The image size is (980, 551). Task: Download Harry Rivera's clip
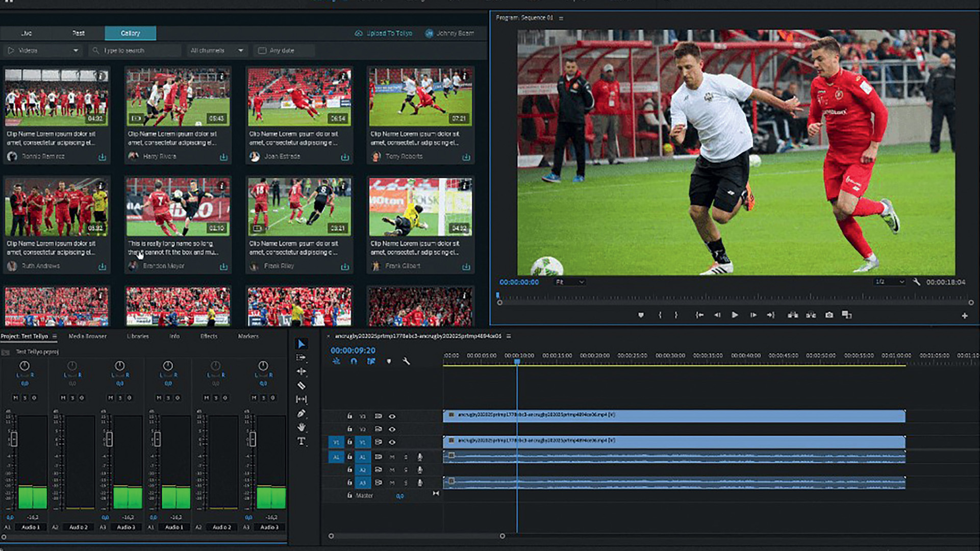[223, 157]
